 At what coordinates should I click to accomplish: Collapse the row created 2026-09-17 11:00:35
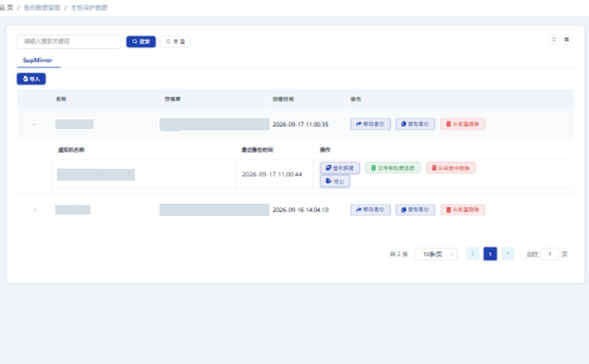[35, 125]
